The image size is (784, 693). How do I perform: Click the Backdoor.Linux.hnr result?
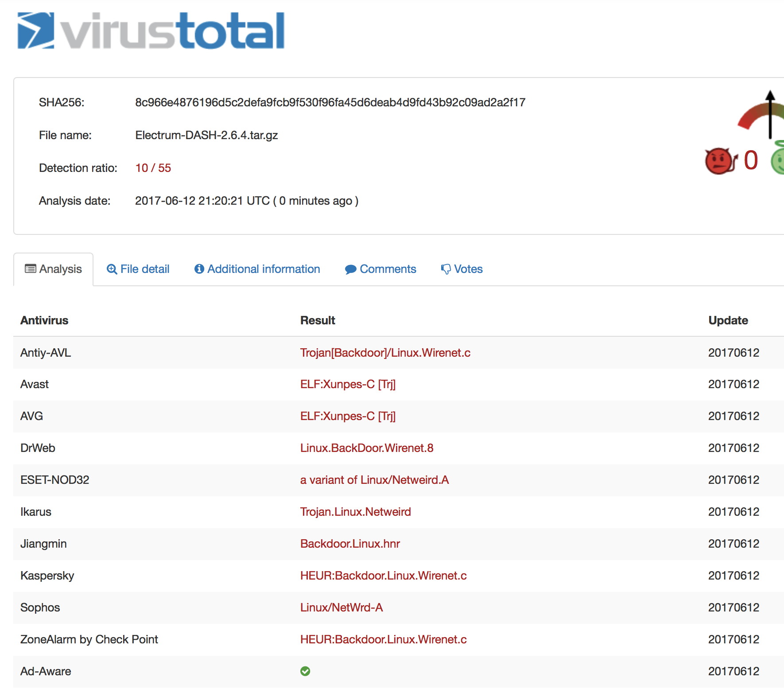350,544
